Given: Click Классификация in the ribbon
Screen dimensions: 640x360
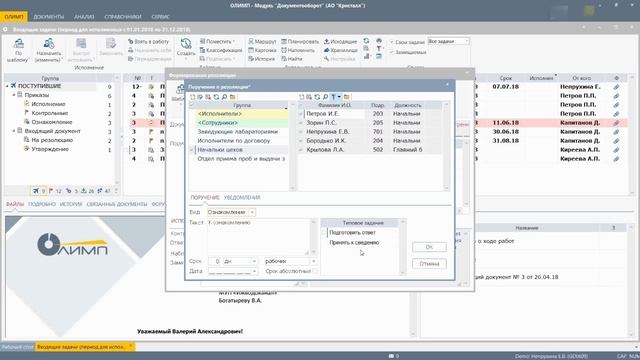Looking at the screenshot, I should pos(221,50).
